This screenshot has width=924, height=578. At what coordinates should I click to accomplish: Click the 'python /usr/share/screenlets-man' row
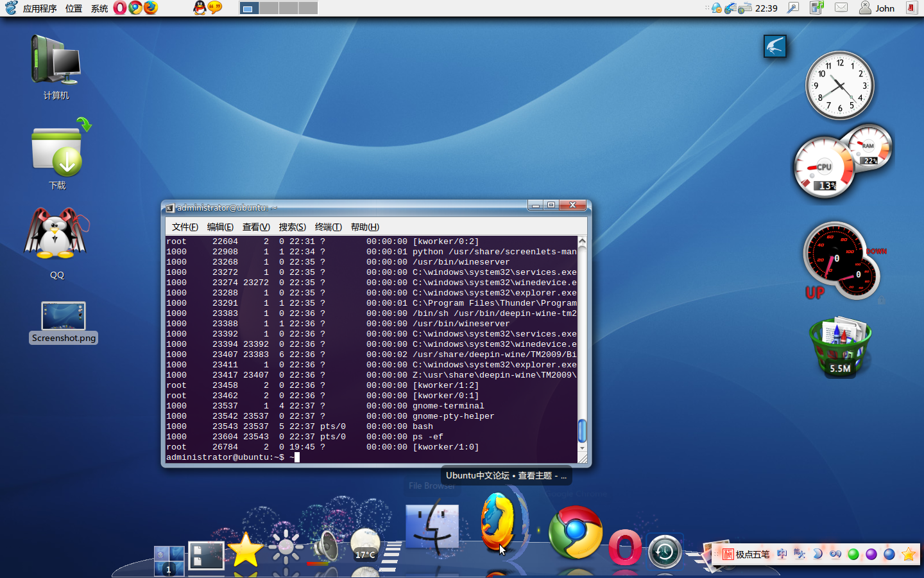[x=372, y=252]
